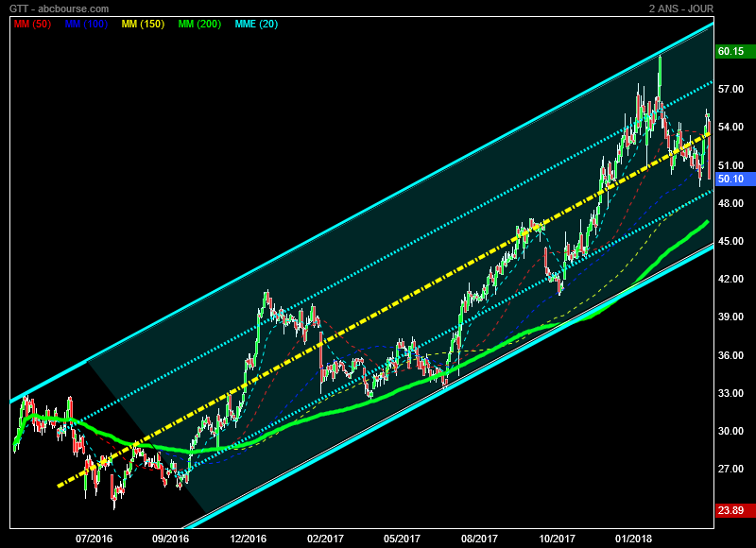Click the MM (50) legend label
Image resolution: width=756 pixels, height=548 pixels.
click(x=32, y=25)
